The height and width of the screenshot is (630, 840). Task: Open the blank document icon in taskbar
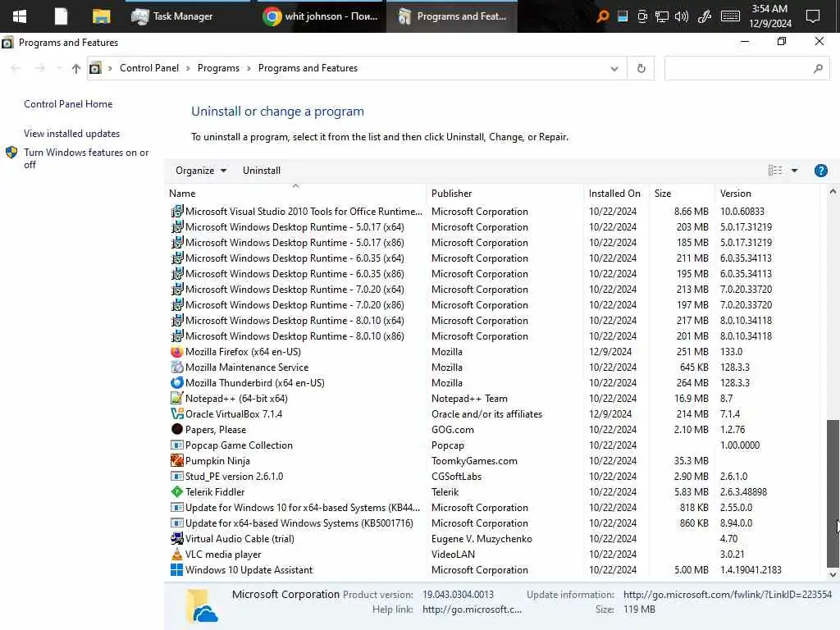61,16
